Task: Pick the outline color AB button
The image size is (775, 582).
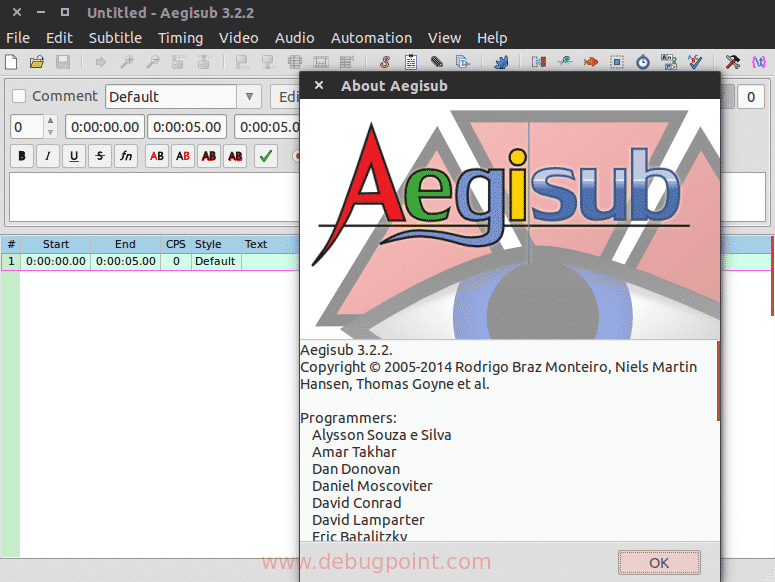Action: (209, 156)
